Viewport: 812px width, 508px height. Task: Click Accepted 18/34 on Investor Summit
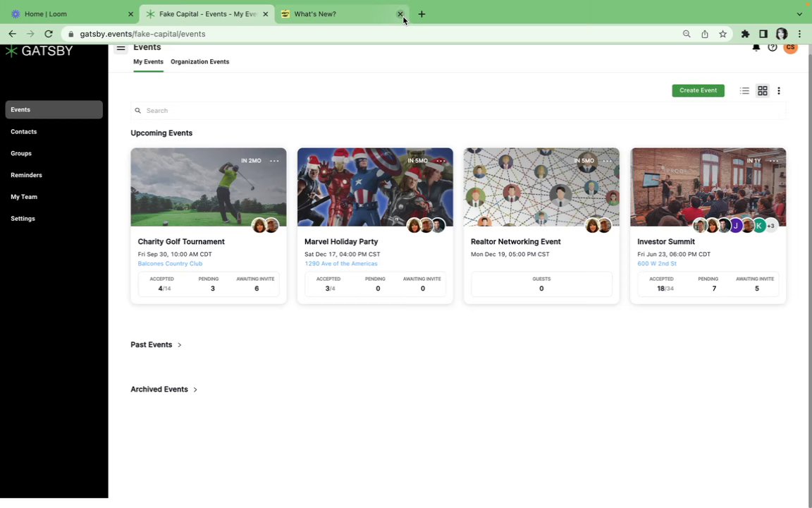tap(665, 289)
